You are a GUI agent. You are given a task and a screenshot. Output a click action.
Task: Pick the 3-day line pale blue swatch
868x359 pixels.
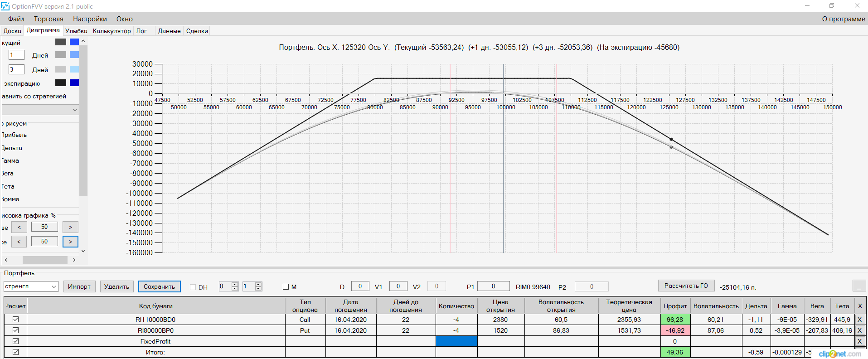[x=74, y=69]
